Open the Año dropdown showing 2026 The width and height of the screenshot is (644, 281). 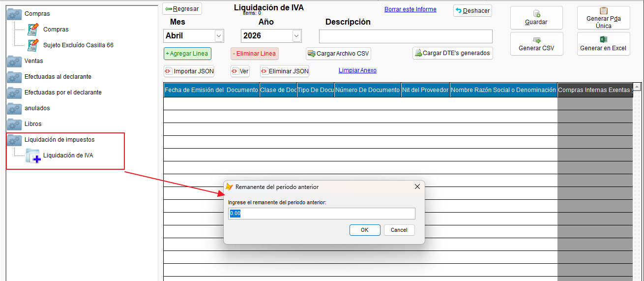[x=296, y=36]
